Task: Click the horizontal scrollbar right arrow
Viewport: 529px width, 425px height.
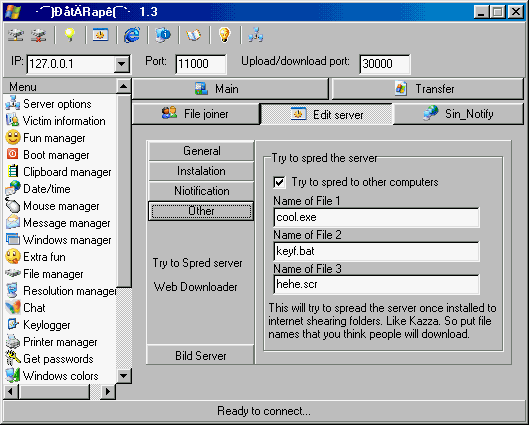Action: [x=108, y=391]
